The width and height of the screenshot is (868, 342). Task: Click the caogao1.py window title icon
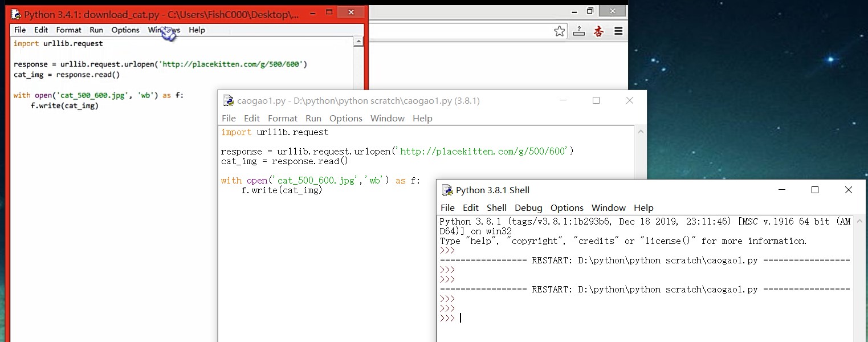(x=229, y=101)
